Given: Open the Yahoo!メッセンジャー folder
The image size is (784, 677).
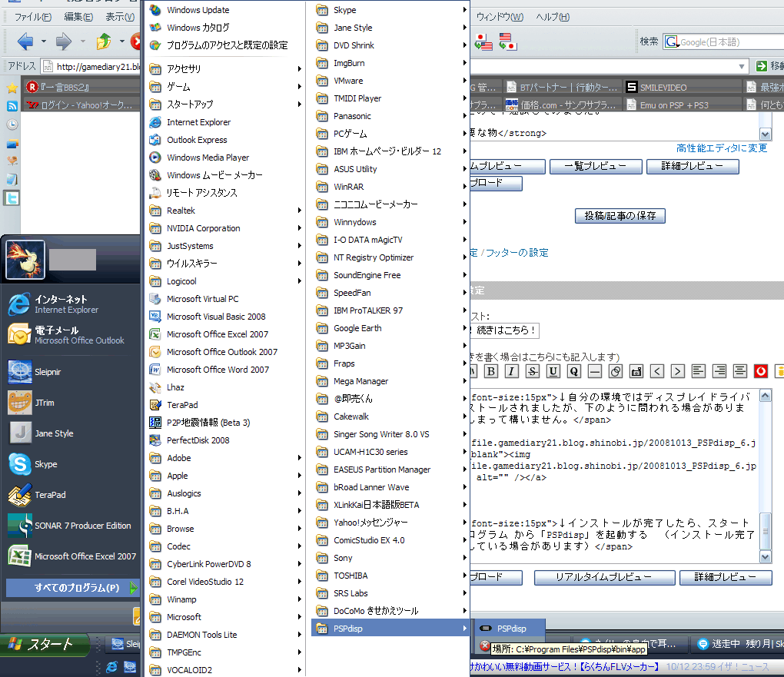Looking at the screenshot, I should [x=390, y=523].
